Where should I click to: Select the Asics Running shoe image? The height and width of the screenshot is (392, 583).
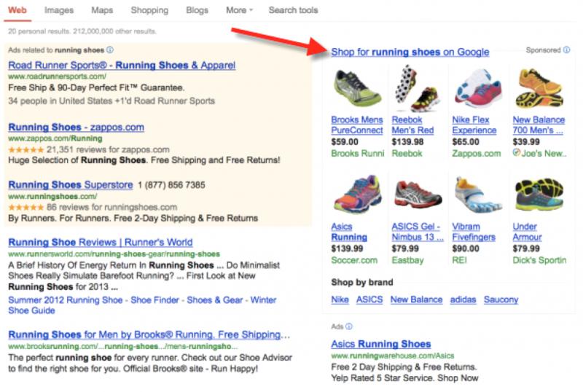pos(357,195)
